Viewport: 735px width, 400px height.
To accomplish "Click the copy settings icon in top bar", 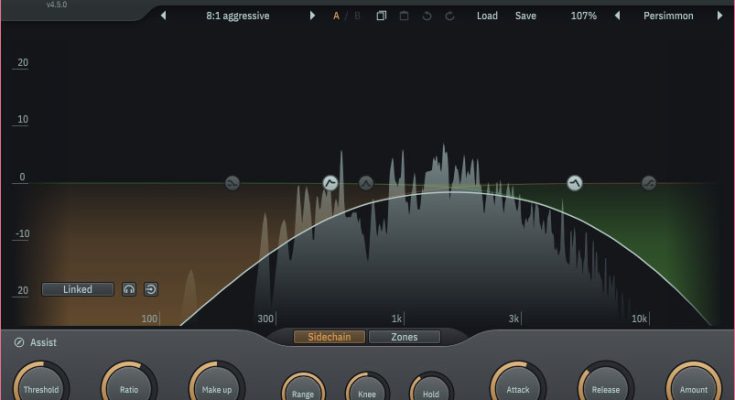I will (x=382, y=16).
